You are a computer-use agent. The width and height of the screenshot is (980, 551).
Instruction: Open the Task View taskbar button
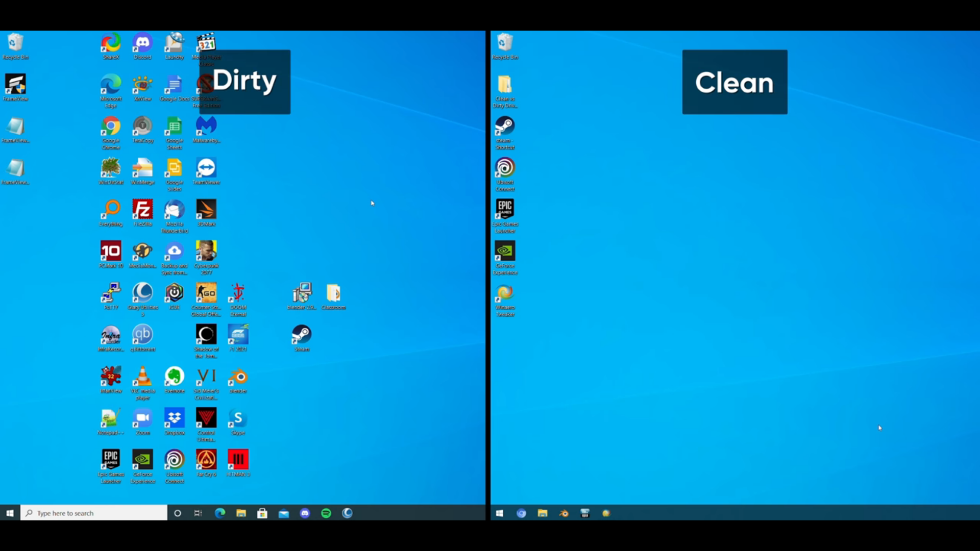tap(198, 513)
